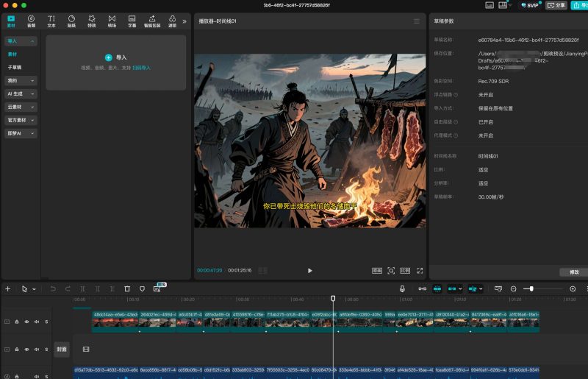Open the selection tool dropdown arrow
588x379 pixels.
(x=34, y=289)
